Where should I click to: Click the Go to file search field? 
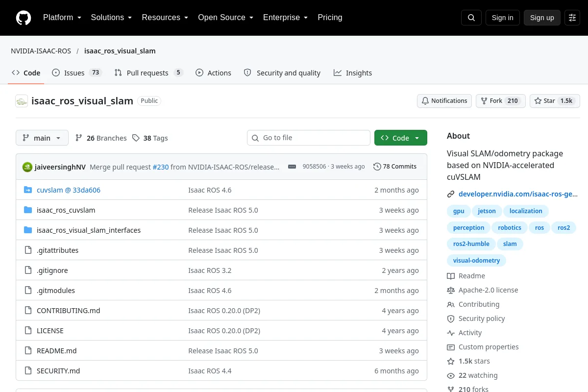[x=309, y=138]
